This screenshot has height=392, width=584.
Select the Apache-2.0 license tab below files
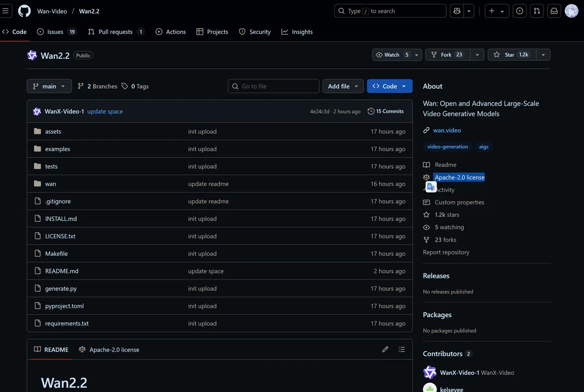(x=109, y=349)
